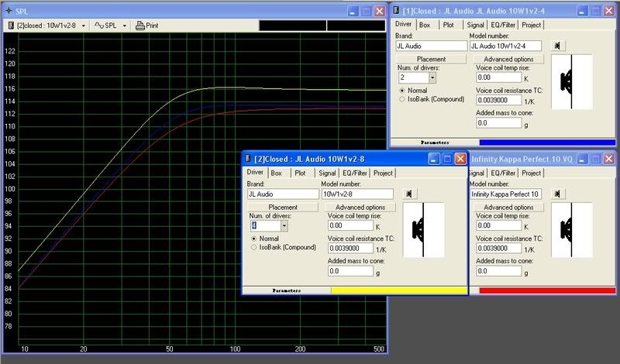The width and height of the screenshot is (620, 364).
Task: Click driver placement picture in Infinity Kappa window
Action: click(572, 230)
